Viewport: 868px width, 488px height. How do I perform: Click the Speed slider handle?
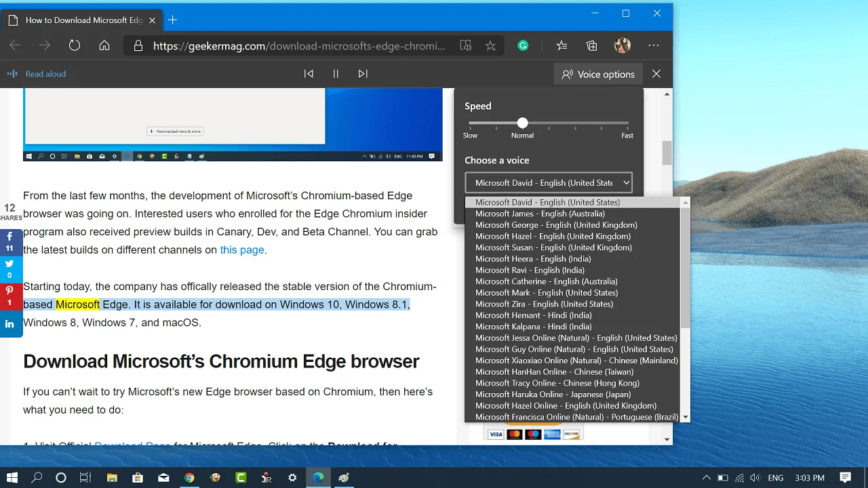point(522,123)
